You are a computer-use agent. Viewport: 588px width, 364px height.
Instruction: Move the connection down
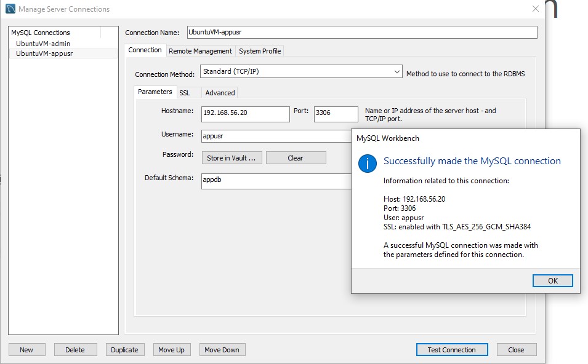222,350
